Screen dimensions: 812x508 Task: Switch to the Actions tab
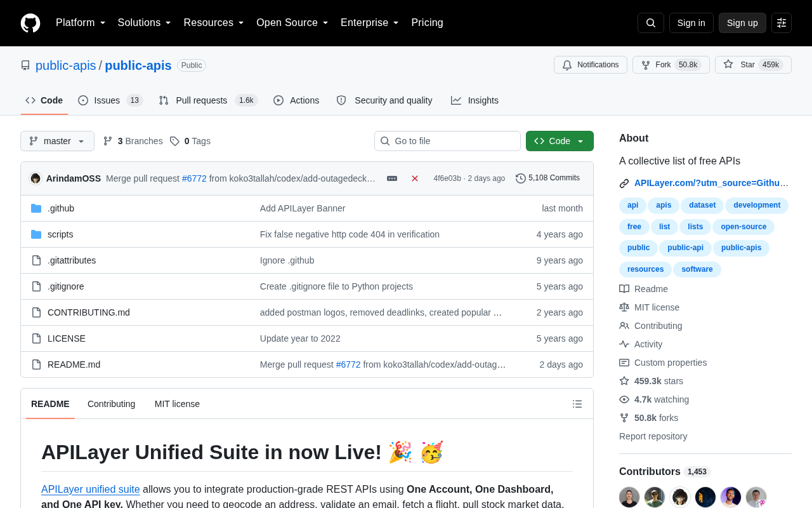click(x=296, y=100)
